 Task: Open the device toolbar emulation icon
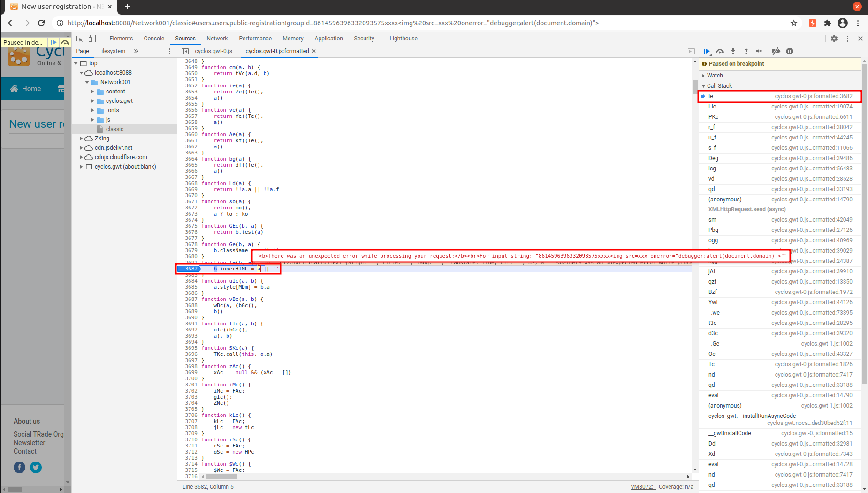coord(92,39)
